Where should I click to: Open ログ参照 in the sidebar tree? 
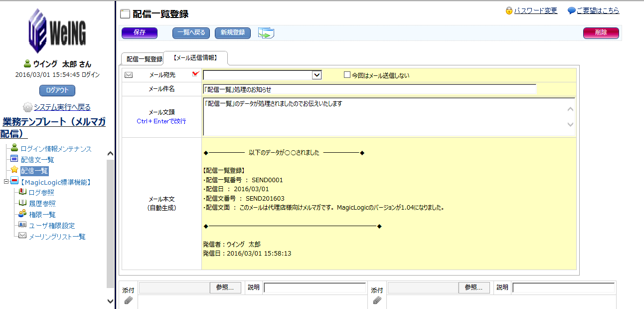[x=41, y=193]
